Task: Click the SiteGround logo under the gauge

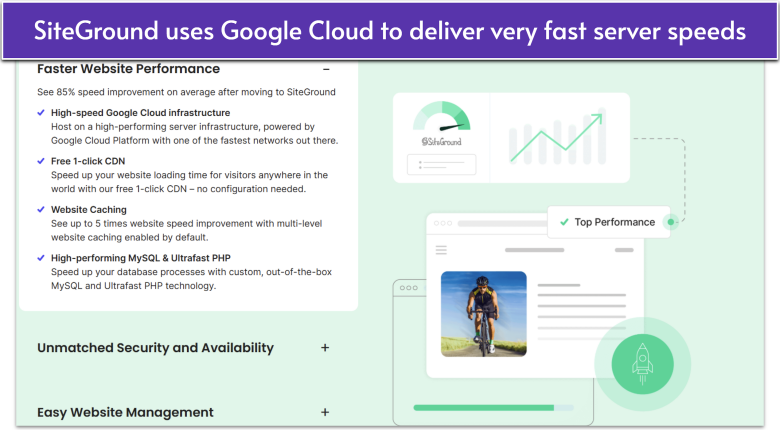Action: tap(442, 142)
